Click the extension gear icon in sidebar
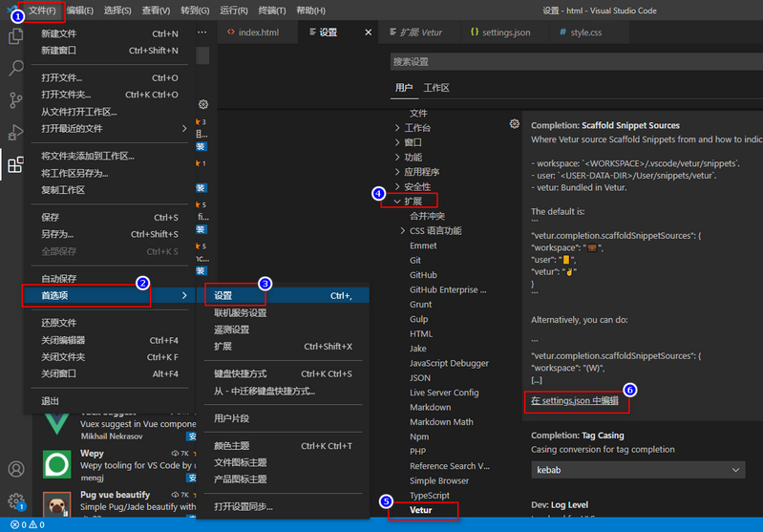The height and width of the screenshot is (532, 763). [x=203, y=104]
